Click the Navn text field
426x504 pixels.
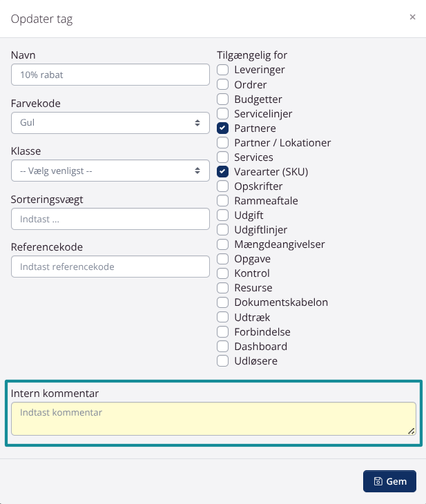coord(110,75)
